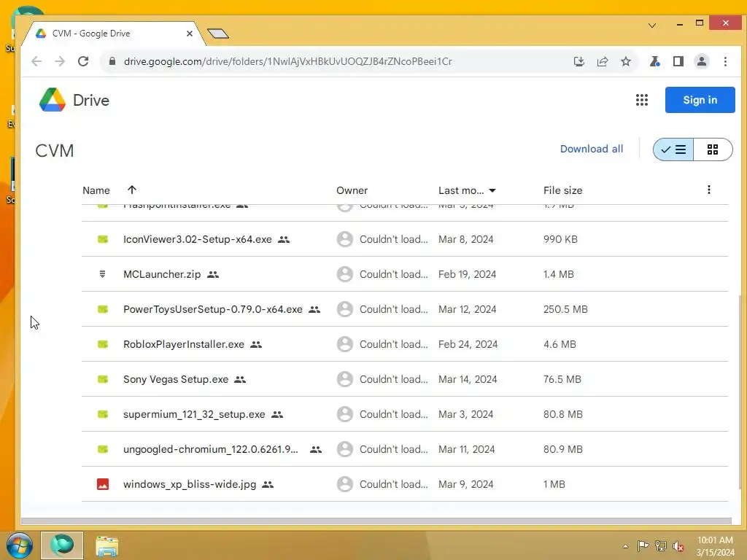Screen dimensions: 747x560
Task: Click Action Center flag tray icon
Action: pyautogui.click(x=643, y=546)
